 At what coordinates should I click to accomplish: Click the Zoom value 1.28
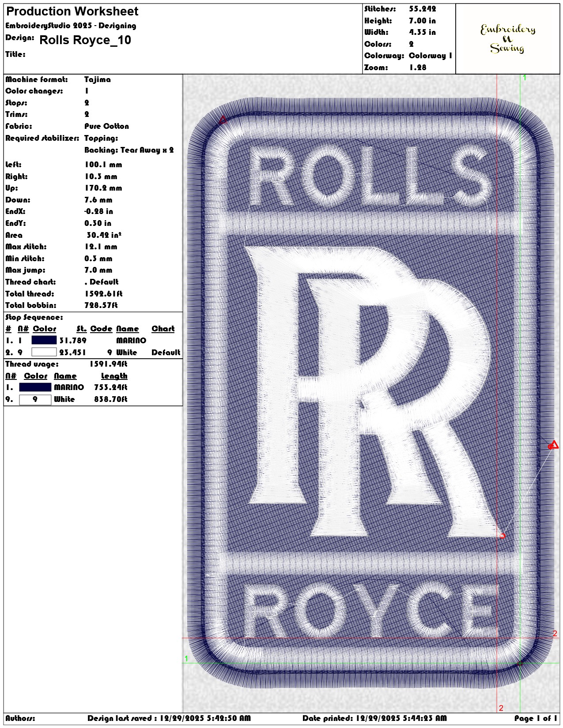(418, 68)
